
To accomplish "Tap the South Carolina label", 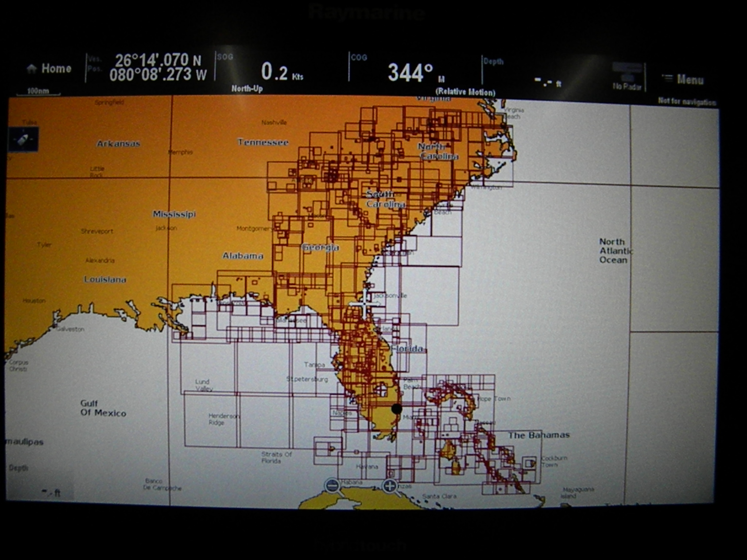I will click(386, 199).
